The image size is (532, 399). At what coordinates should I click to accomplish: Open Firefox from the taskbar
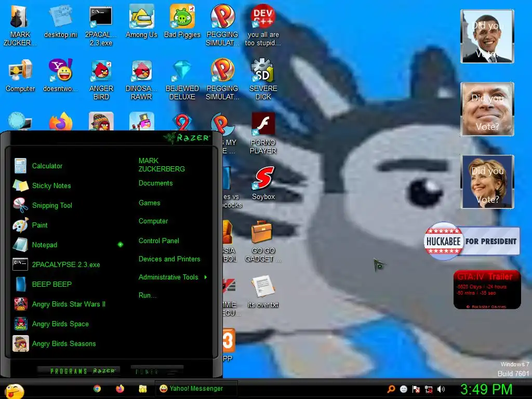point(120,389)
